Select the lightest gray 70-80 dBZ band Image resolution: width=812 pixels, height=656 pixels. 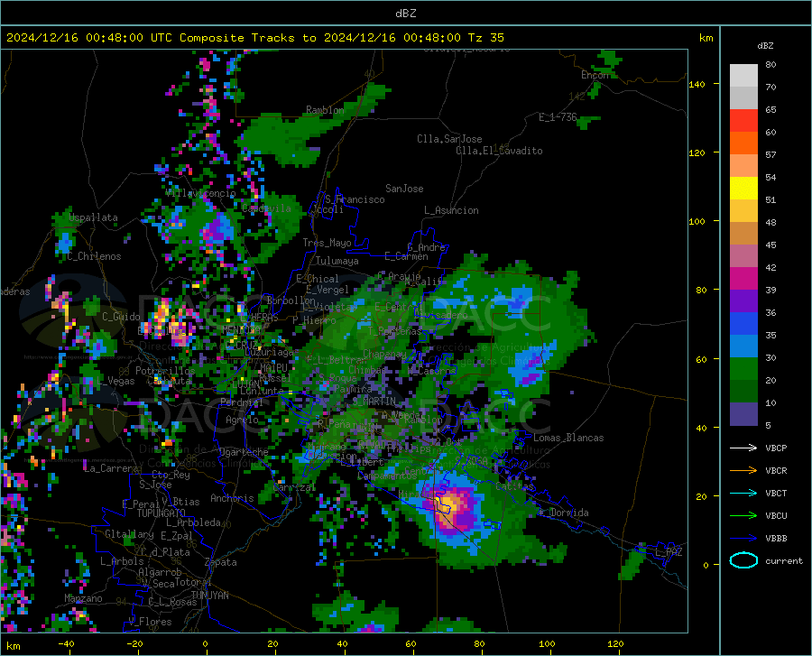pos(743,76)
